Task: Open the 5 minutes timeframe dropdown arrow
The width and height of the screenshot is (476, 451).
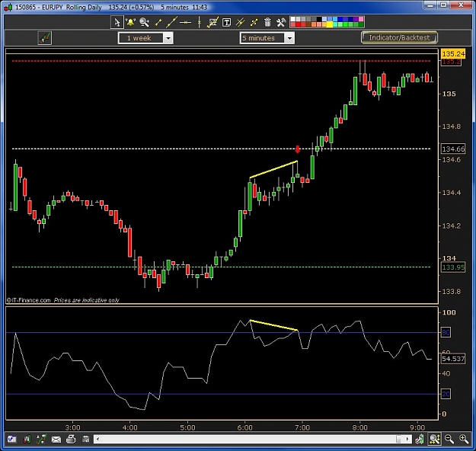Action: click(x=289, y=38)
